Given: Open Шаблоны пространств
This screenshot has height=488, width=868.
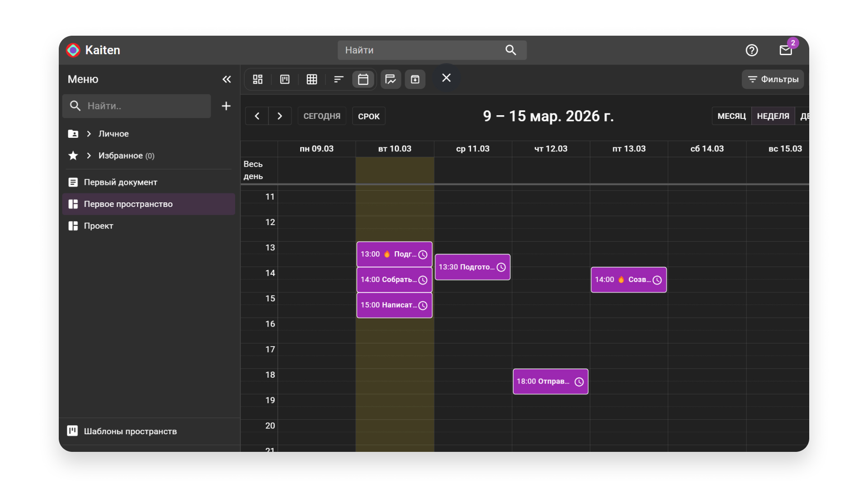Looking at the screenshot, I should 149,431.
